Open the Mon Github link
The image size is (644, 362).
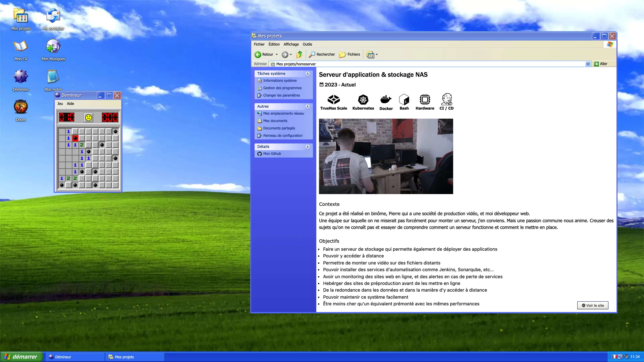pos(272,154)
